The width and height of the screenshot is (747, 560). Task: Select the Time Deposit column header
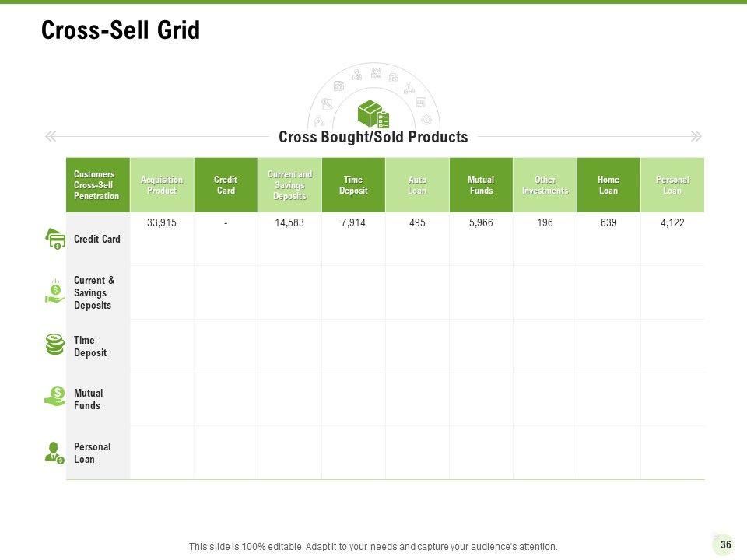pyautogui.click(x=353, y=185)
